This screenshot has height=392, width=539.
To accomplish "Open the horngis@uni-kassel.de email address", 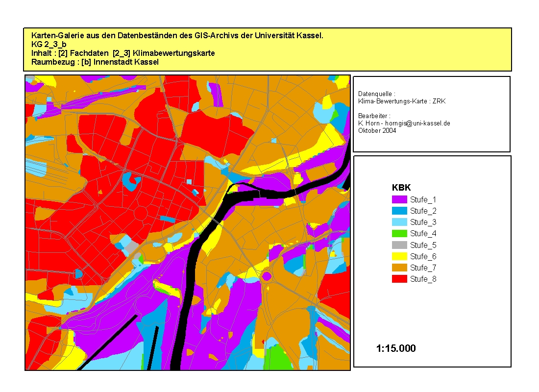I will tap(417, 123).
